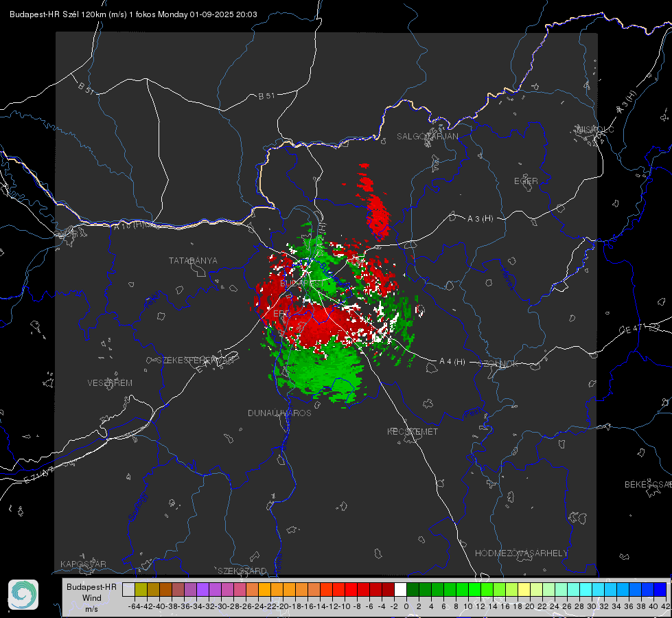This screenshot has height=618, width=672.
Task: Select the dark red swatch left of -2
Action: point(388,589)
